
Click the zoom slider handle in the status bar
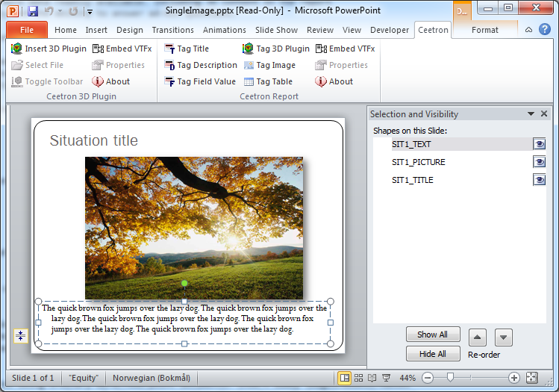[450, 378]
